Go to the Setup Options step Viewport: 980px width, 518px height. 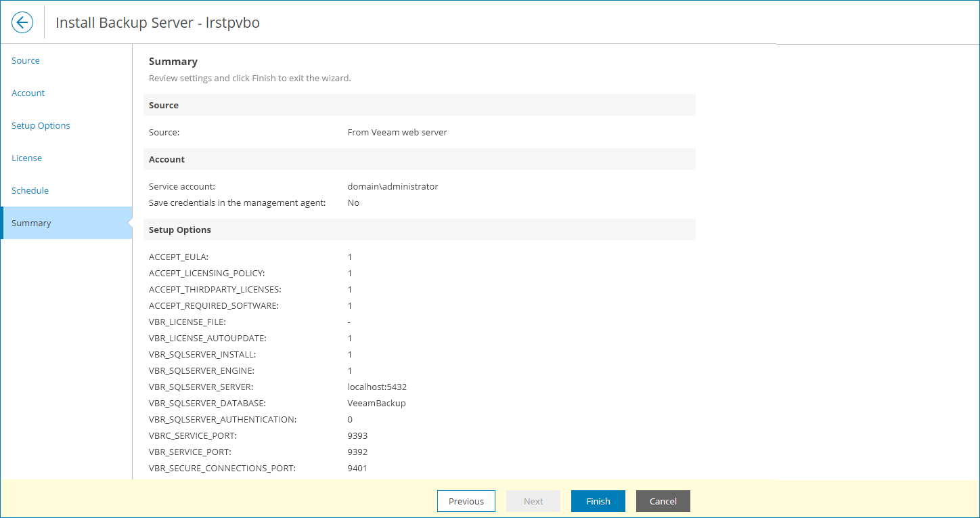(x=41, y=125)
